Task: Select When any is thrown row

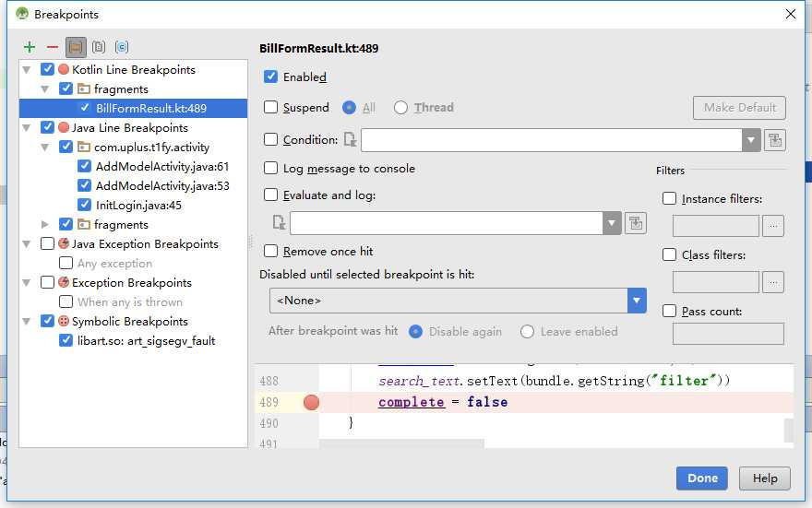Action: [133, 301]
